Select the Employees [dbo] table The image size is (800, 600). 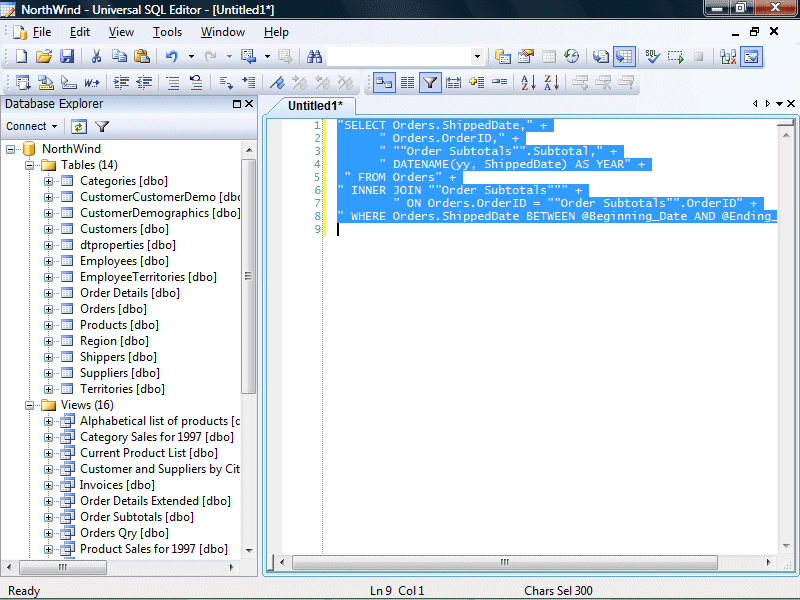click(124, 261)
